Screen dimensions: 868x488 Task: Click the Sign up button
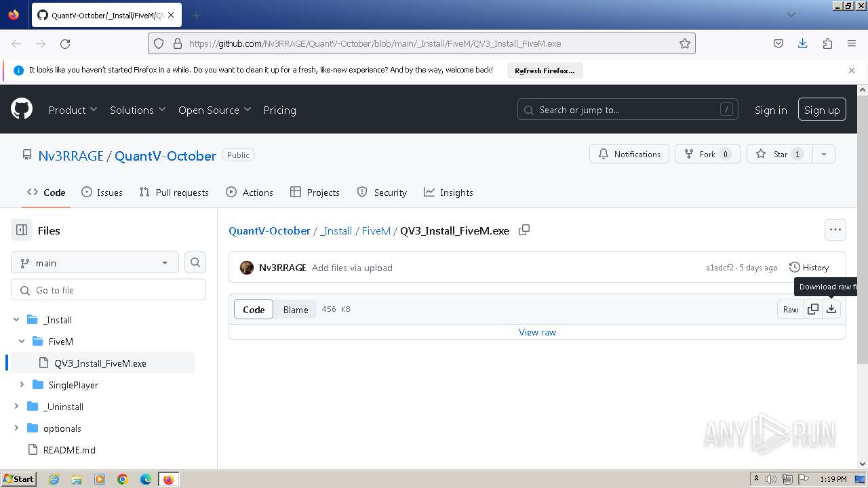click(x=822, y=110)
